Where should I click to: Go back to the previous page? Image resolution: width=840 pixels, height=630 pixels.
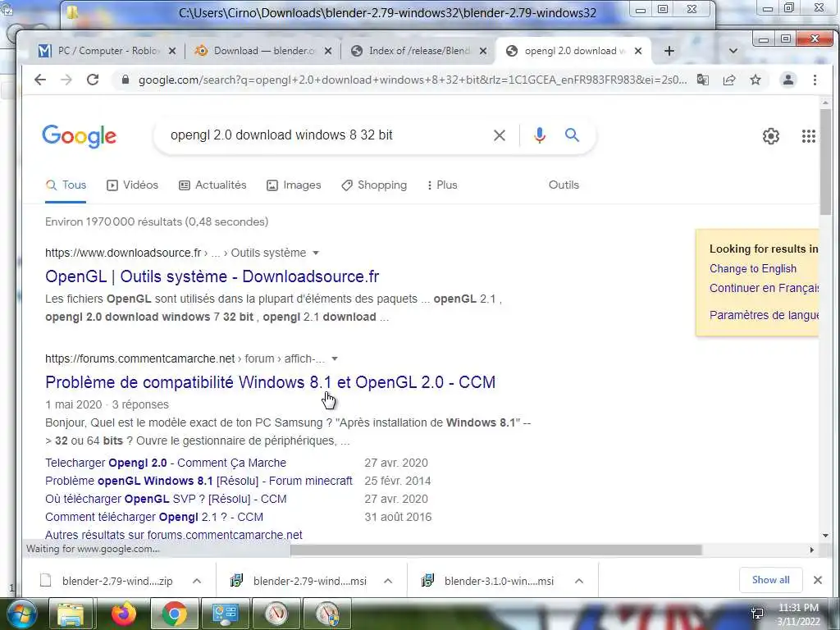39,80
